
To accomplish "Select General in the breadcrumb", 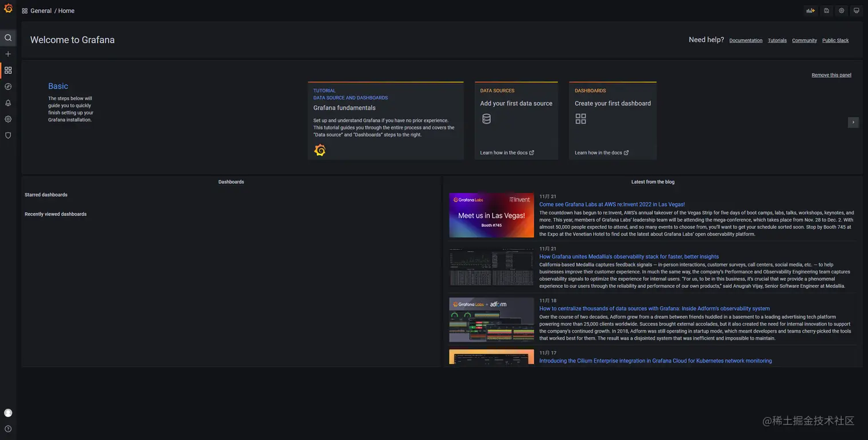I will click(x=41, y=11).
